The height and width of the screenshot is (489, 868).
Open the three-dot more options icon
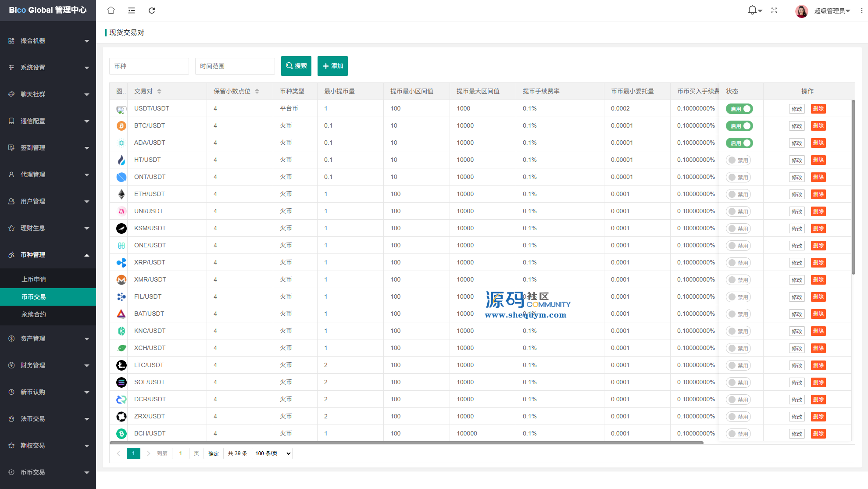coord(861,10)
